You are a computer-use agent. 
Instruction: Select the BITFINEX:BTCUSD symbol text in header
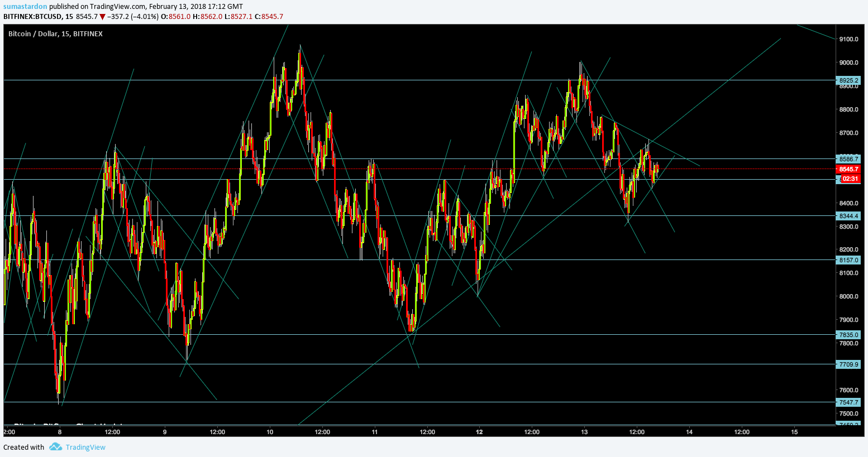[32, 16]
